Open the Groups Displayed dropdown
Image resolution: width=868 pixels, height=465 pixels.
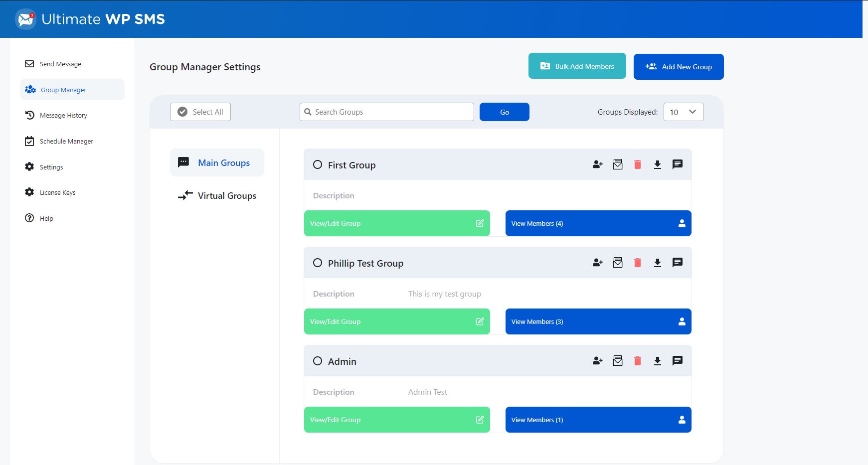point(683,112)
